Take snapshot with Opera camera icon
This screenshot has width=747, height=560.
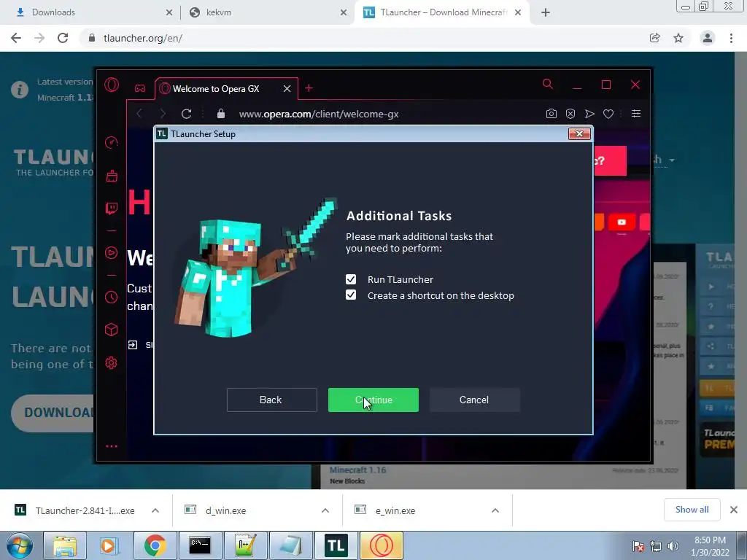[x=551, y=114]
